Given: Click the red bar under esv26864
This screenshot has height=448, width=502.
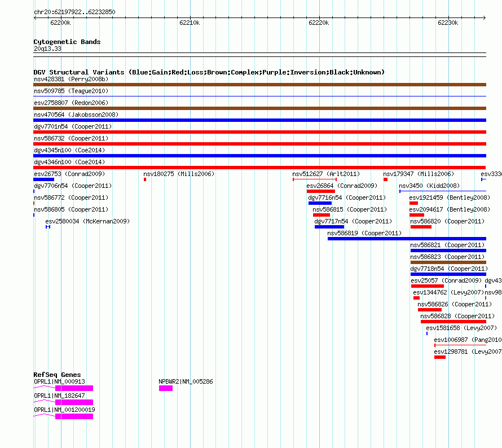Looking at the screenshot, I should (321, 191).
